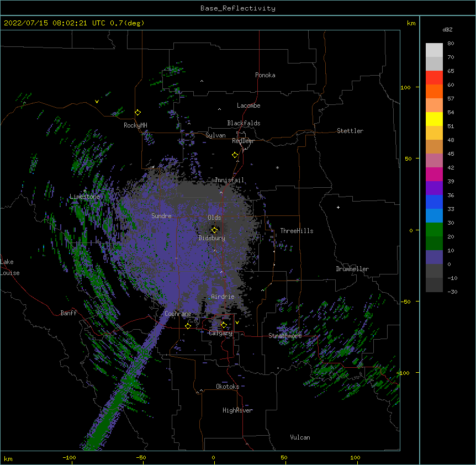Click the white asterisk above Limestone label

point(85,191)
